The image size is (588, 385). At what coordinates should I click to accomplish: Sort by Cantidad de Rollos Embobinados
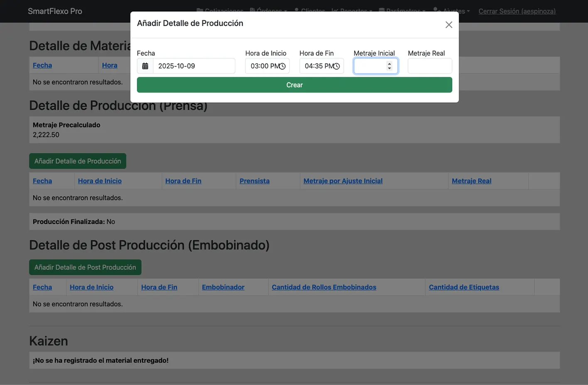[x=324, y=287]
